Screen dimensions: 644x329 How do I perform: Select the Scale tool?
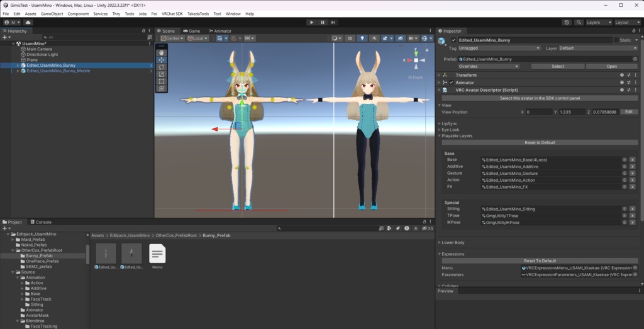coord(162,74)
